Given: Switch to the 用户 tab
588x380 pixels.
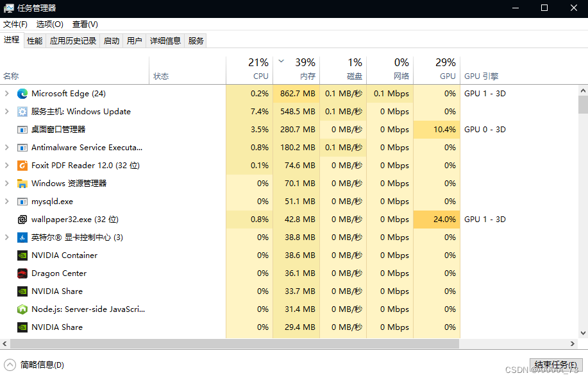Looking at the screenshot, I should [x=134, y=40].
